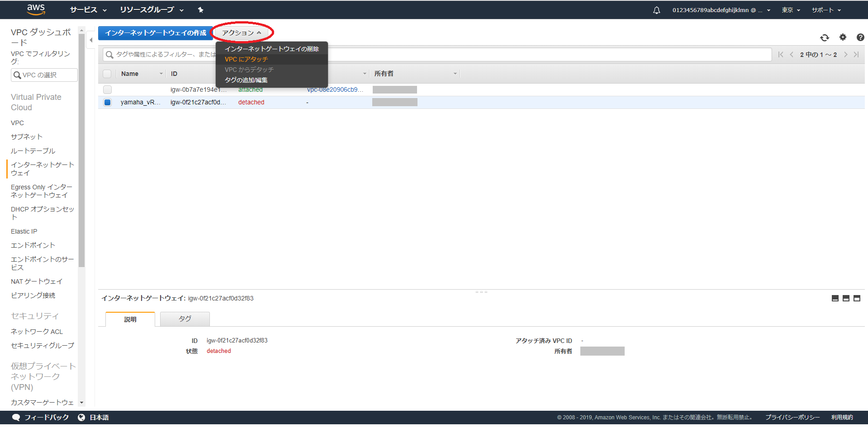Select VPC にアタッチ from the Actions menu
The height and width of the screenshot is (427, 868).
coord(247,59)
